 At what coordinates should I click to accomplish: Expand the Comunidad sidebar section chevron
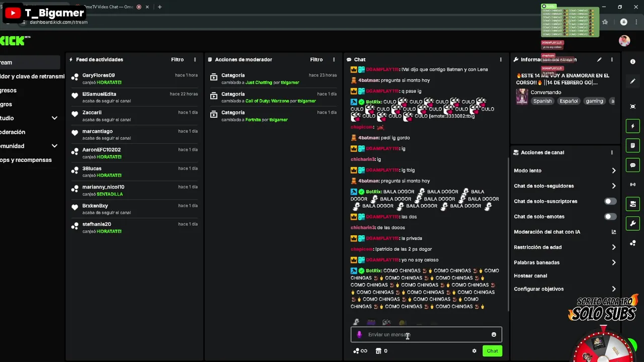(x=54, y=146)
